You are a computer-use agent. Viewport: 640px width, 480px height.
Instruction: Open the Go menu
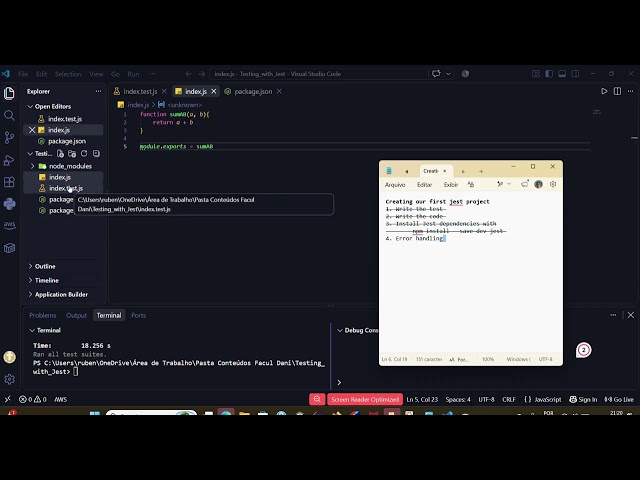[x=116, y=74]
